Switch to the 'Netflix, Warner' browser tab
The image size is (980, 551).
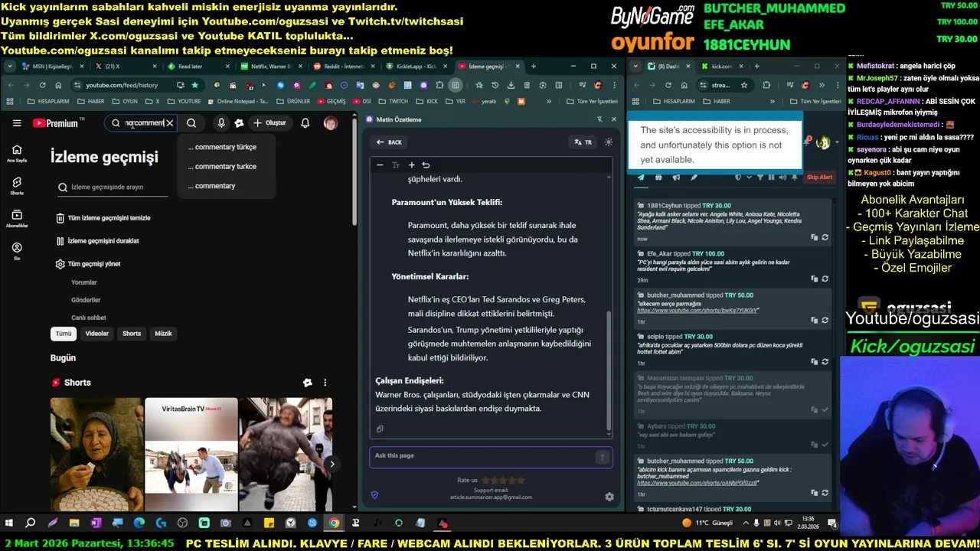tap(269, 67)
